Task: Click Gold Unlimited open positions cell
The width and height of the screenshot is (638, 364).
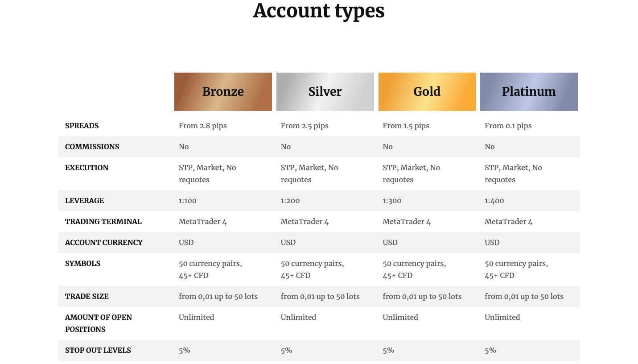Action: click(400, 317)
